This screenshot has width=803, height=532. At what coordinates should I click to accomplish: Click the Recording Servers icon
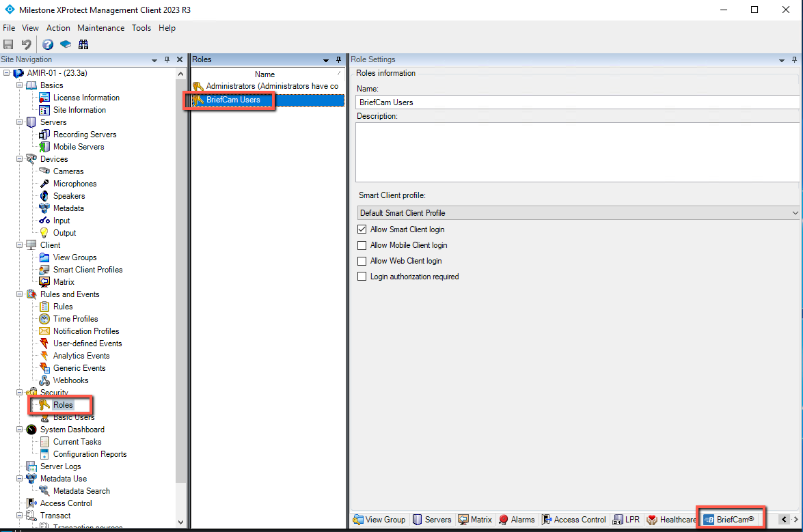coord(44,135)
